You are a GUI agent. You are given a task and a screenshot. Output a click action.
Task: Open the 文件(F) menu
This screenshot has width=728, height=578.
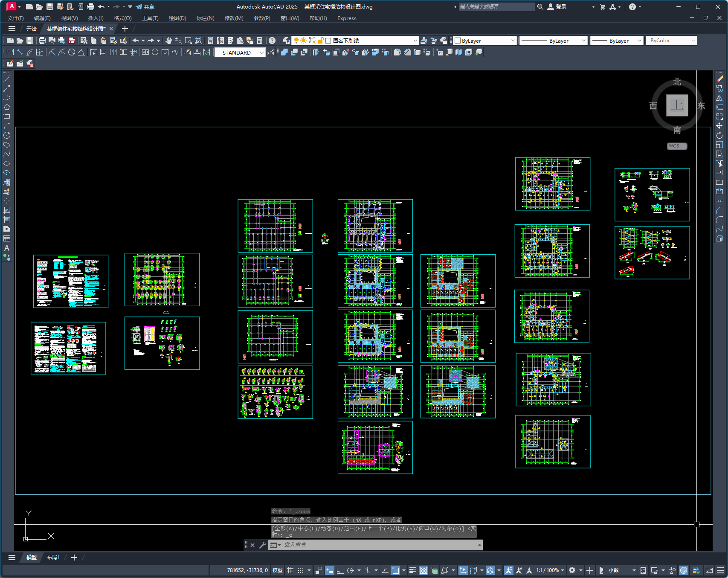click(16, 18)
